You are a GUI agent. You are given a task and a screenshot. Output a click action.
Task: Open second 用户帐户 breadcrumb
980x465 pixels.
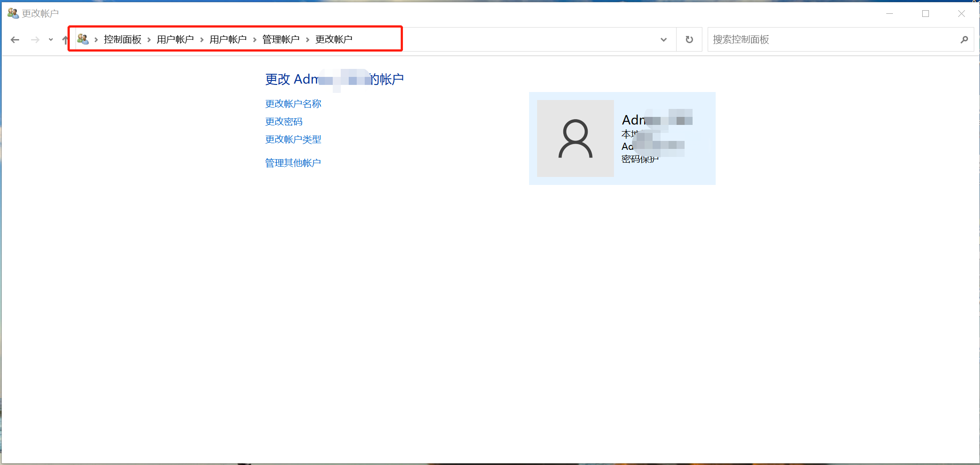point(228,40)
